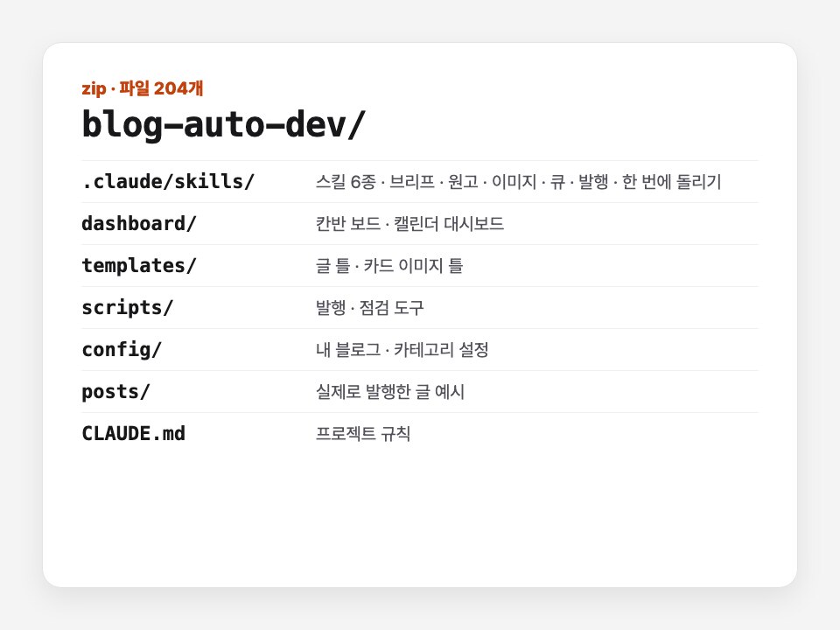The height and width of the screenshot is (630, 840).
Task: Select description '칸반 보드 · 캘린더 대시보드'
Action: point(409,223)
